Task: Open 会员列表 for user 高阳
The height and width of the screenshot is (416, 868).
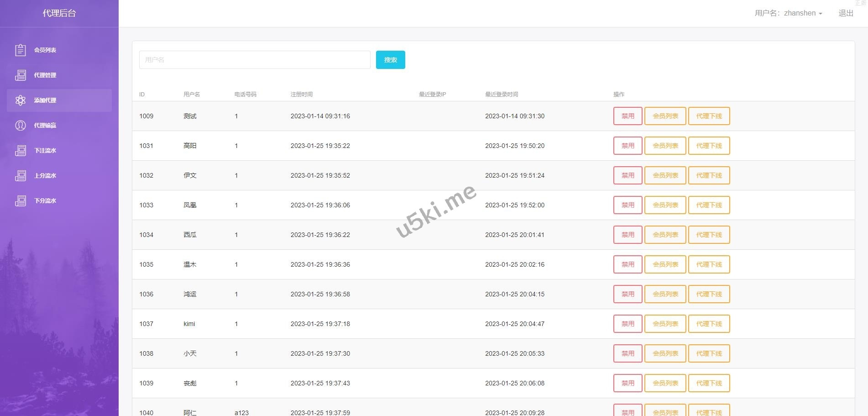Action: tap(665, 146)
